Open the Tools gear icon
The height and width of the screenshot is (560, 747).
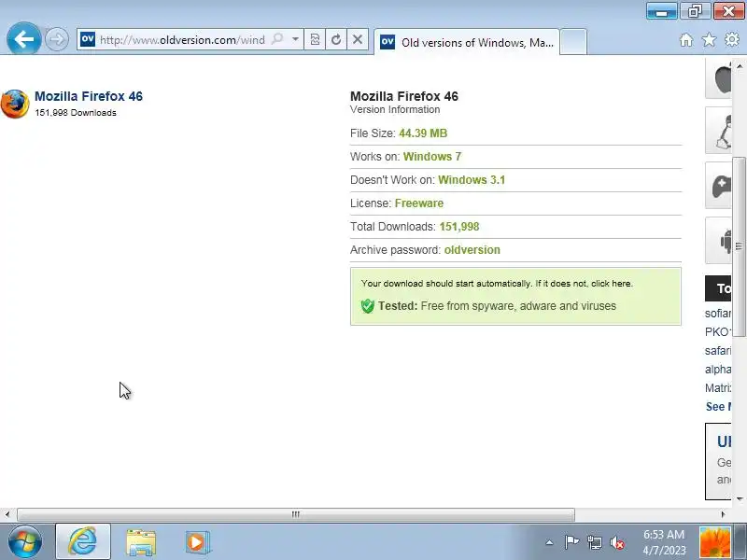pyautogui.click(x=732, y=39)
